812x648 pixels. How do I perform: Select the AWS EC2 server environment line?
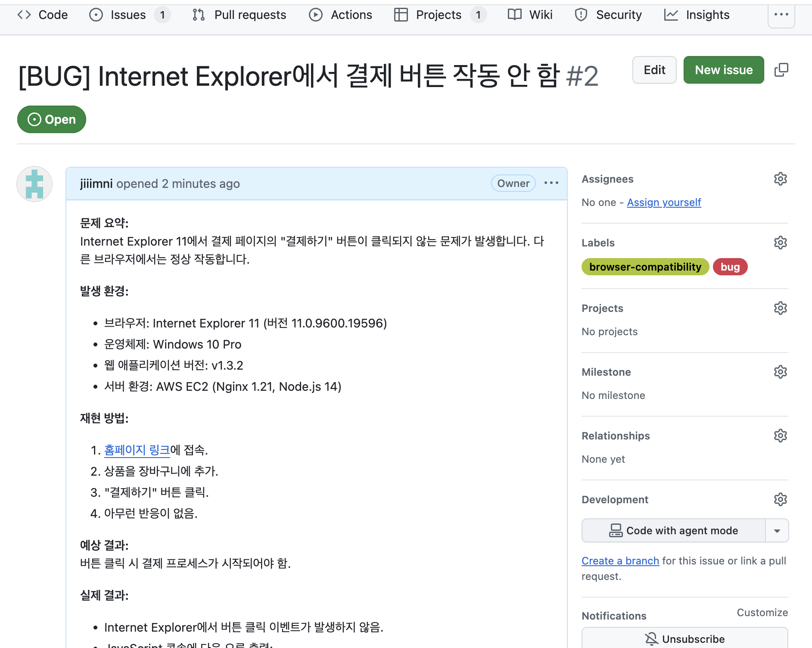tap(223, 386)
